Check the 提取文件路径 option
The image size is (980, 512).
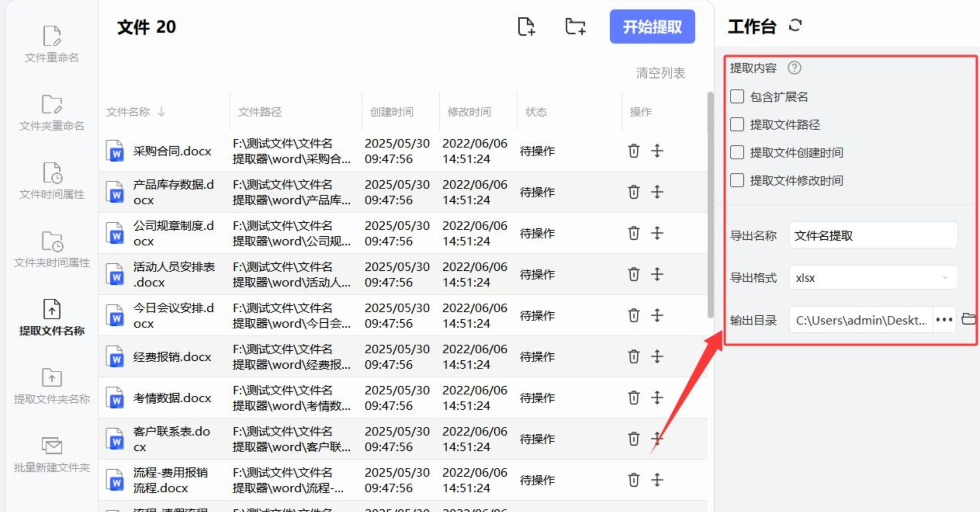click(x=737, y=125)
